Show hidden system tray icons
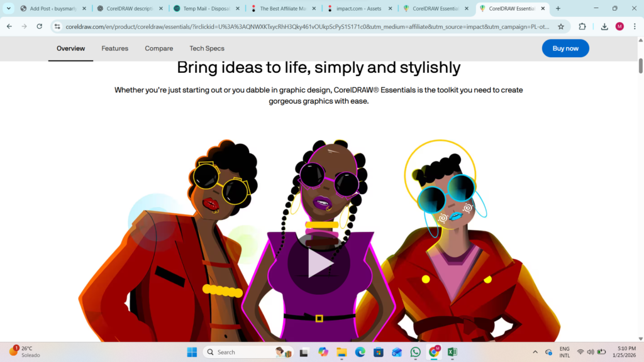 pos(535,352)
